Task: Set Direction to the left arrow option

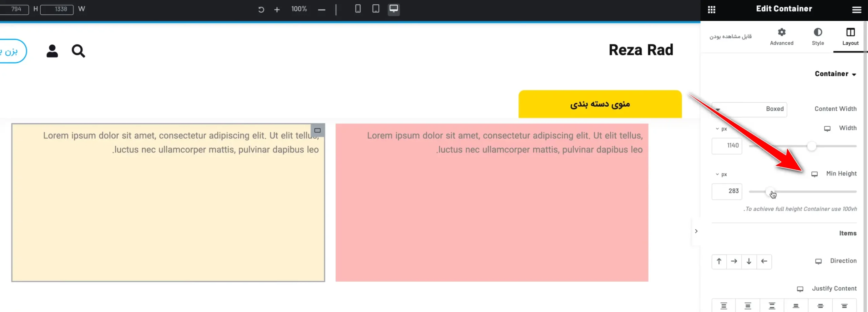Action: [x=764, y=261]
